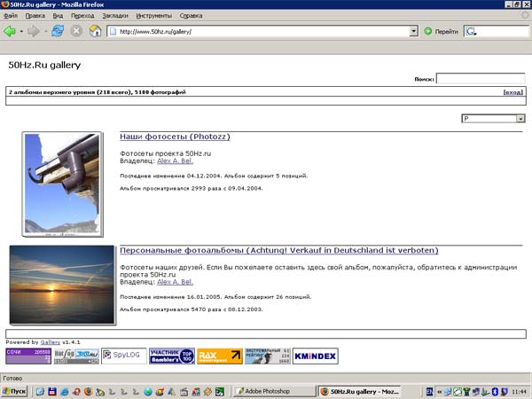
Task: Expand hidden tray icons with the chevron
Action: 440,392
